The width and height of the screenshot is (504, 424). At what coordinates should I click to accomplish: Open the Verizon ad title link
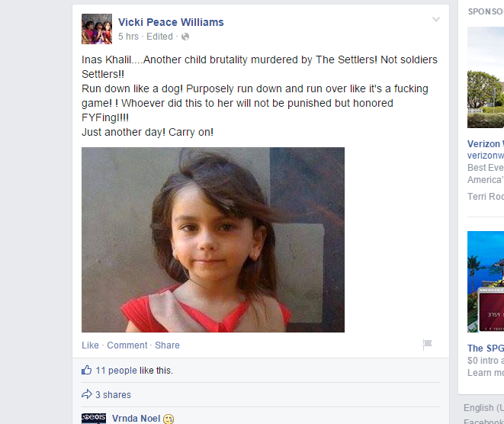click(486, 143)
